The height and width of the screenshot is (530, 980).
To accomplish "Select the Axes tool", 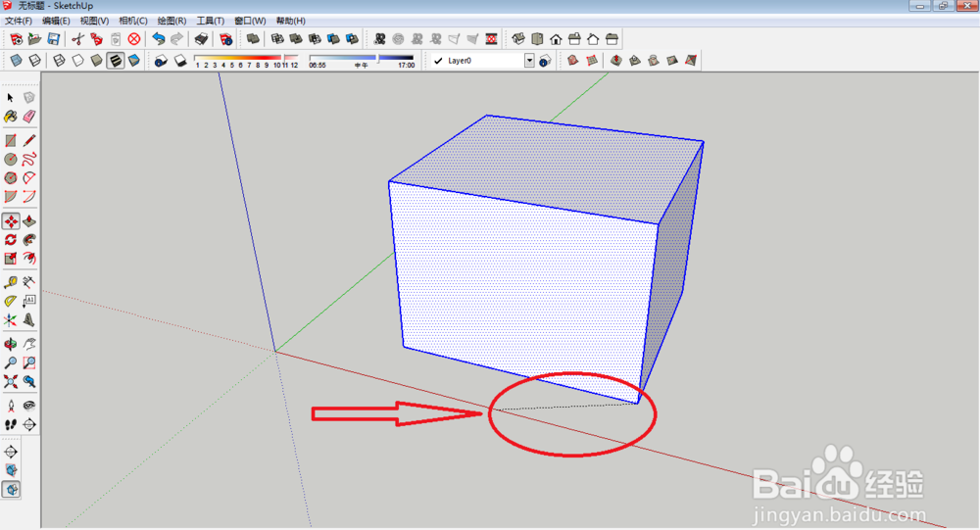I will pos(10,320).
